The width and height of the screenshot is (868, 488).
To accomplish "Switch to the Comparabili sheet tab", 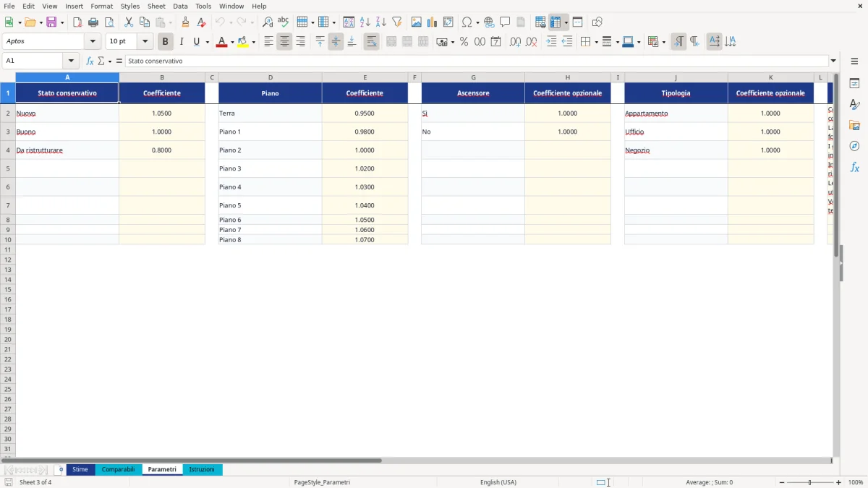I will click(119, 470).
